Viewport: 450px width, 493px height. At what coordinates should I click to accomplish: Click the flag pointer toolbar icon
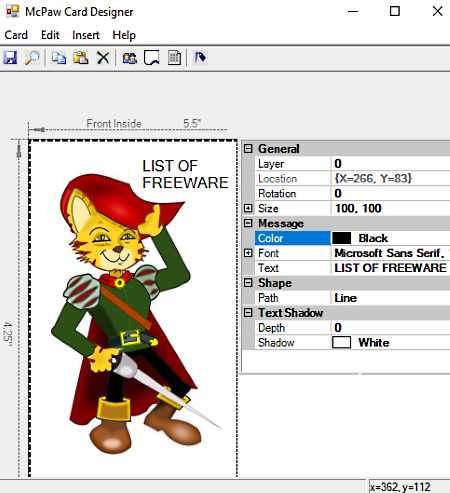[x=200, y=58]
